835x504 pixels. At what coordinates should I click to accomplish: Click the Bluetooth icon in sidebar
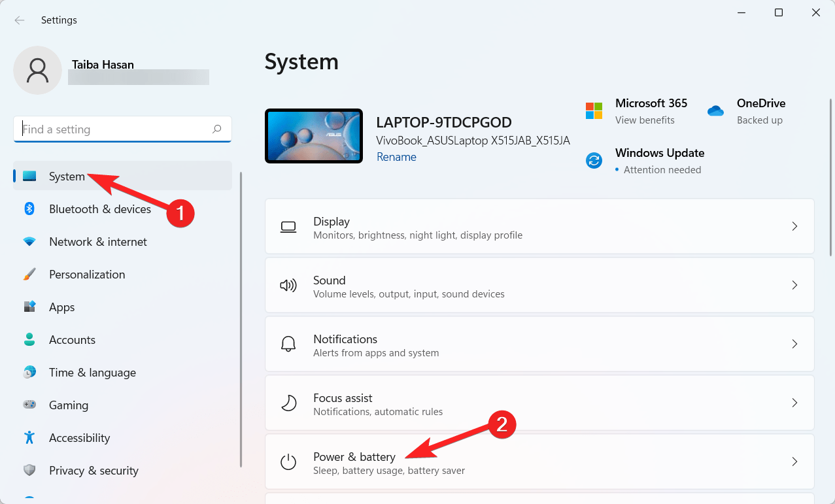tap(29, 209)
